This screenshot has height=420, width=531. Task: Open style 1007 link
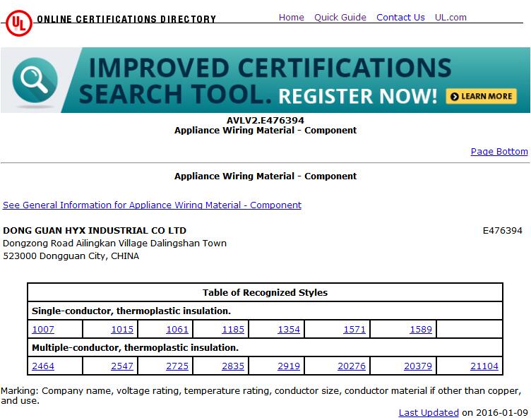coord(43,330)
